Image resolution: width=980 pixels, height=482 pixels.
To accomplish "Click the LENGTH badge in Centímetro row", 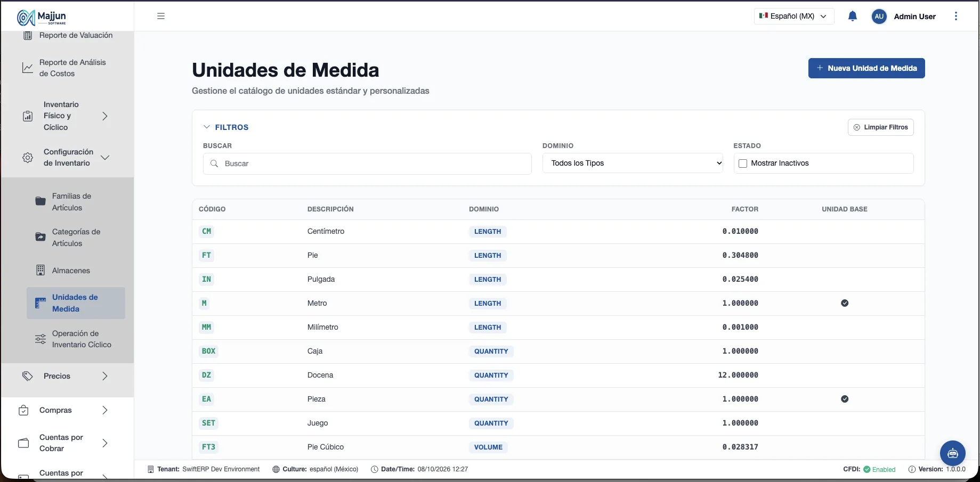I will point(488,231).
